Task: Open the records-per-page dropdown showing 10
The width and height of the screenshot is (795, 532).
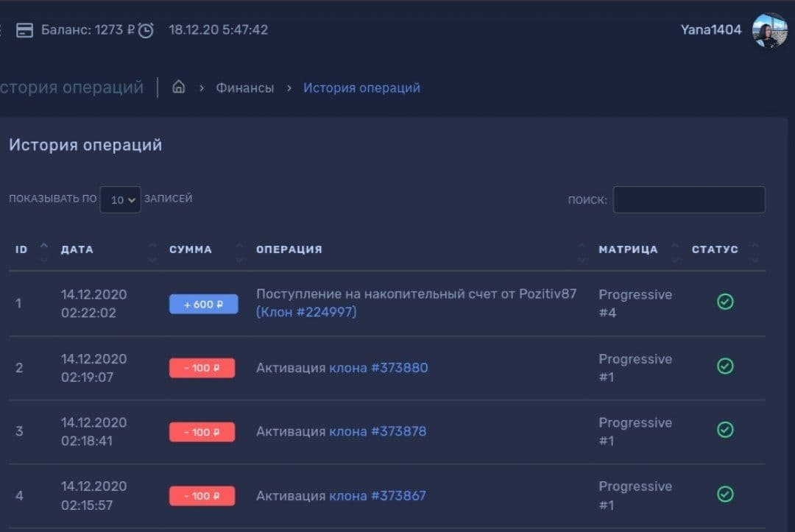Action: click(x=120, y=199)
